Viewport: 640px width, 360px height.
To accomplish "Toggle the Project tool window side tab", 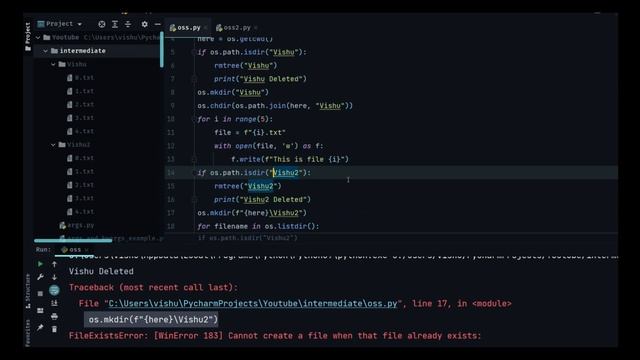I will pos(28,37).
